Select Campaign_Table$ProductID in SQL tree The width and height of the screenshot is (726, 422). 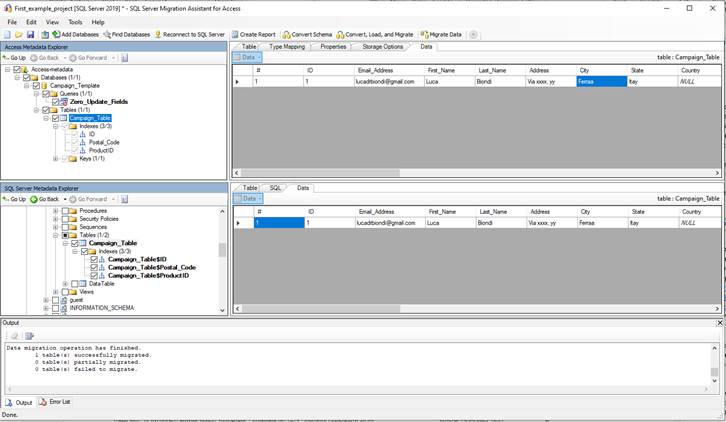click(x=148, y=276)
